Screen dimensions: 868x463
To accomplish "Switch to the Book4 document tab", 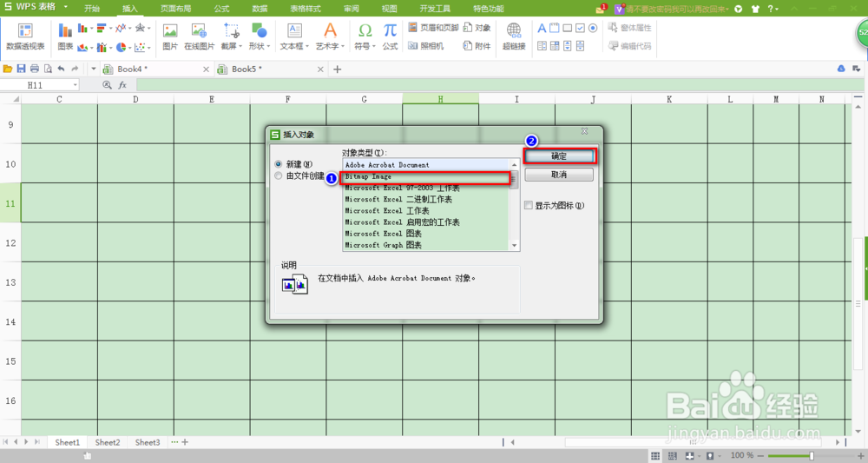I will (x=157, y=69).
